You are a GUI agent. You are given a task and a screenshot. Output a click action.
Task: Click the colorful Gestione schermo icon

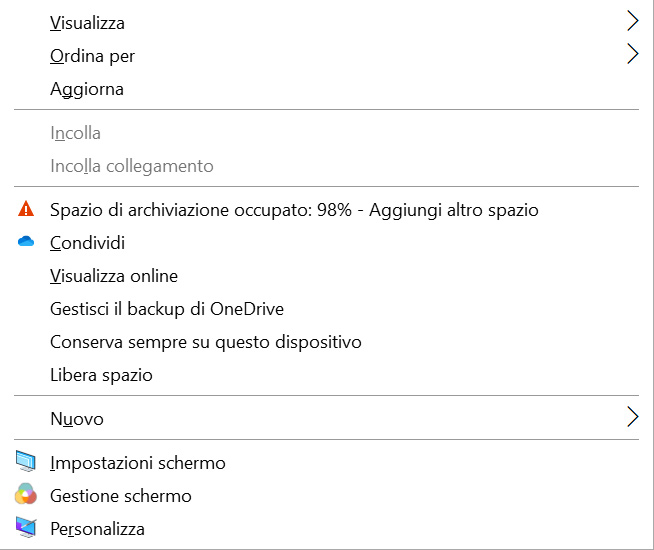pyautogui.click(x=26, y=496)
